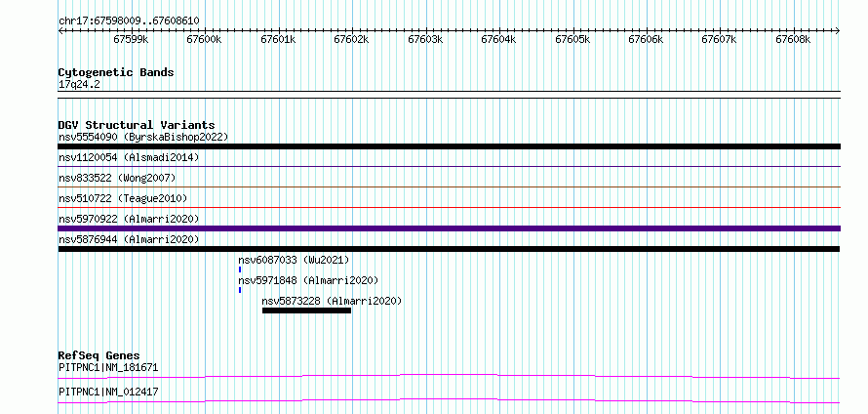Click the 67603k ruler tick label

pos(425,39)
